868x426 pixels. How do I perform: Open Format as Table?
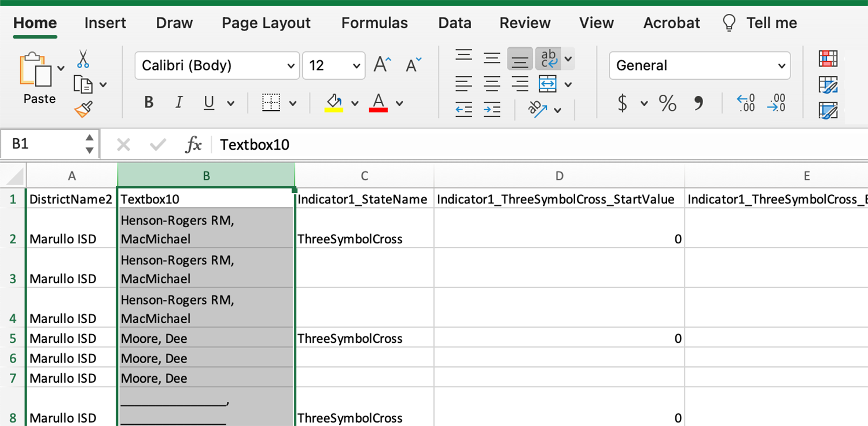828,84
